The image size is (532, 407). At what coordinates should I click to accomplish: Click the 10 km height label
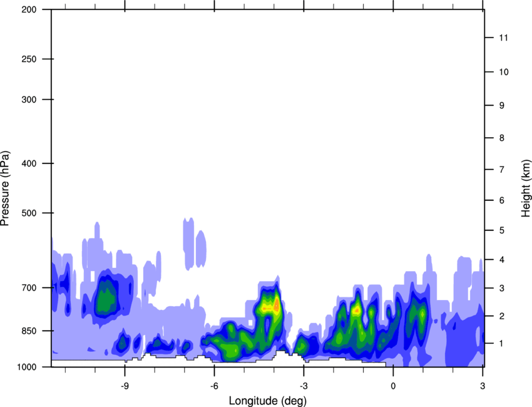click(x=504, y=72)
